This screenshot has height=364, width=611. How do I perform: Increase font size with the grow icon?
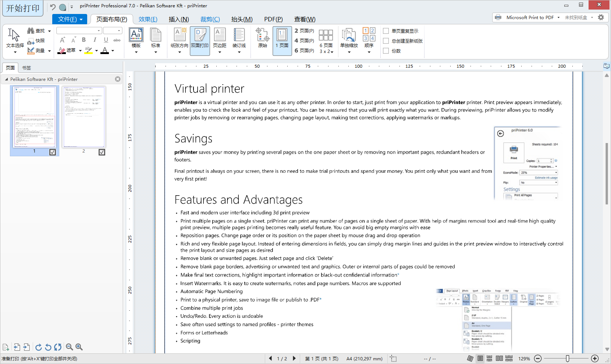coord(63,40)
